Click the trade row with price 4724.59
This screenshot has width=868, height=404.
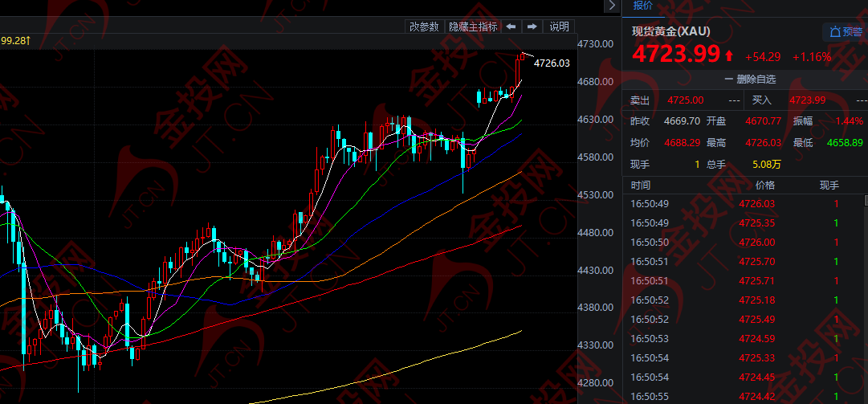pyautogui.click(x=743, y=339)
